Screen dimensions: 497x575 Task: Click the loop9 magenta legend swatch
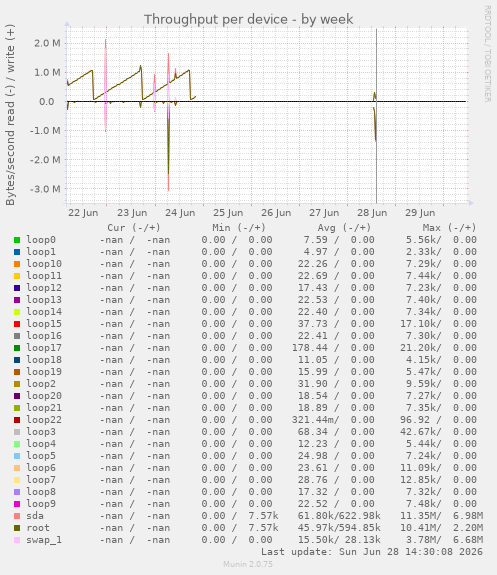pyautogui.click(x=17, y=504)
